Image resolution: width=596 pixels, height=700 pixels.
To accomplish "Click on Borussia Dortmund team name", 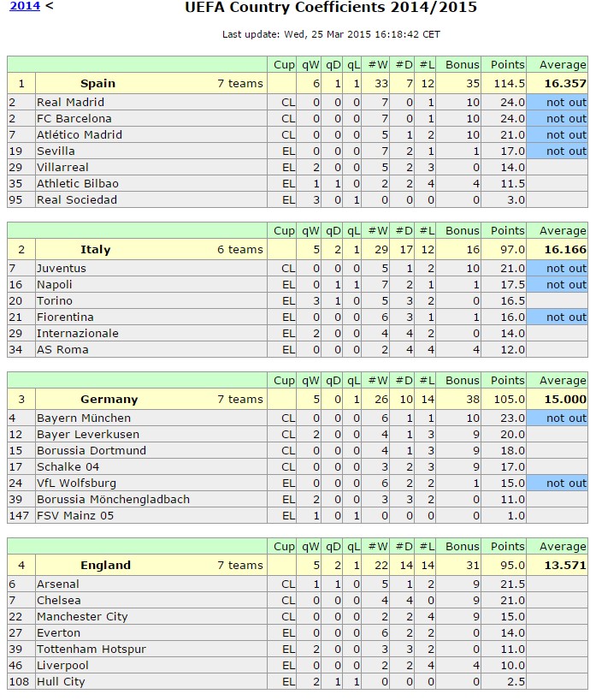I will pos(91,451).
